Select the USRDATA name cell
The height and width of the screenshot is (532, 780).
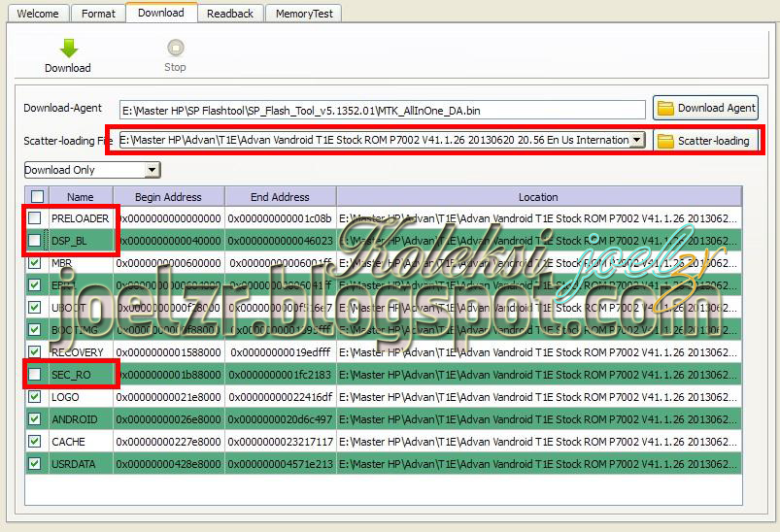coord(81,464)
